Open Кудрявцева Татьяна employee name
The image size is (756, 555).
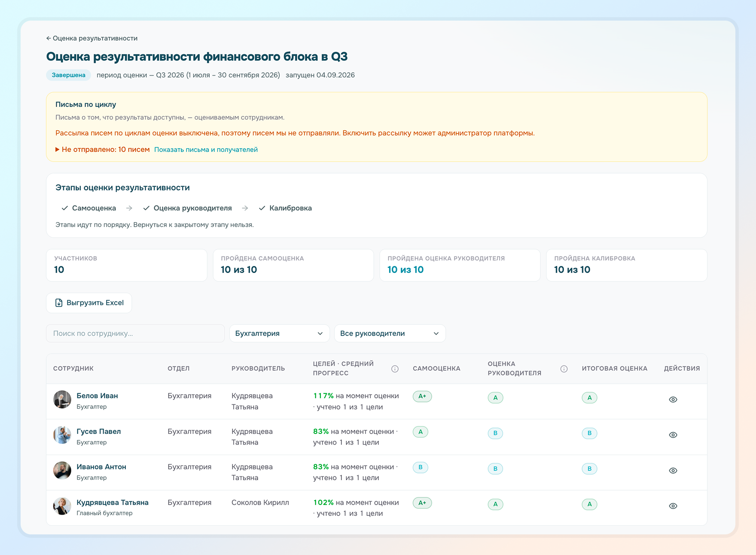[113, 502]
